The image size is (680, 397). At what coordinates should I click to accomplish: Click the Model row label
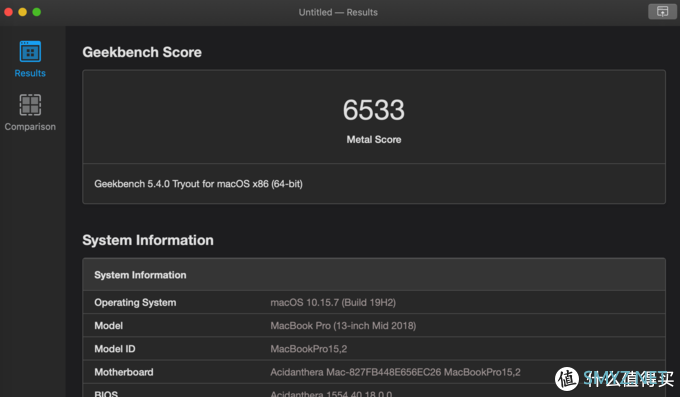(x=108, y=326)
